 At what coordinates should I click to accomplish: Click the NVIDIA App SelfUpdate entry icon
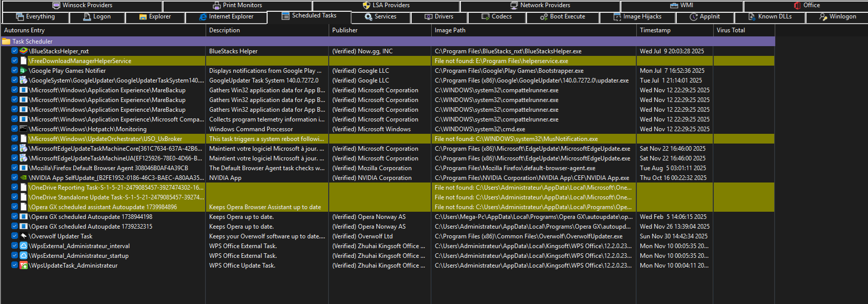(23, 178)
